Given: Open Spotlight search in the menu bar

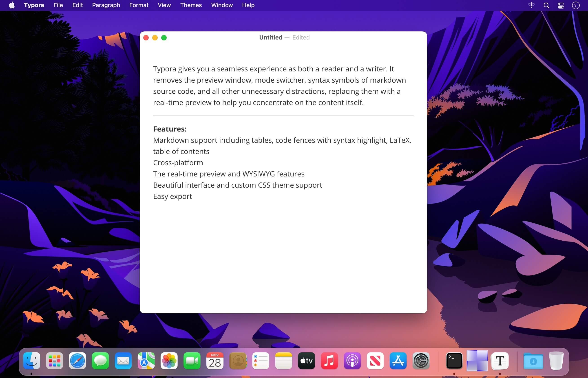Looking at the screenshot, I should coord(546,5).
